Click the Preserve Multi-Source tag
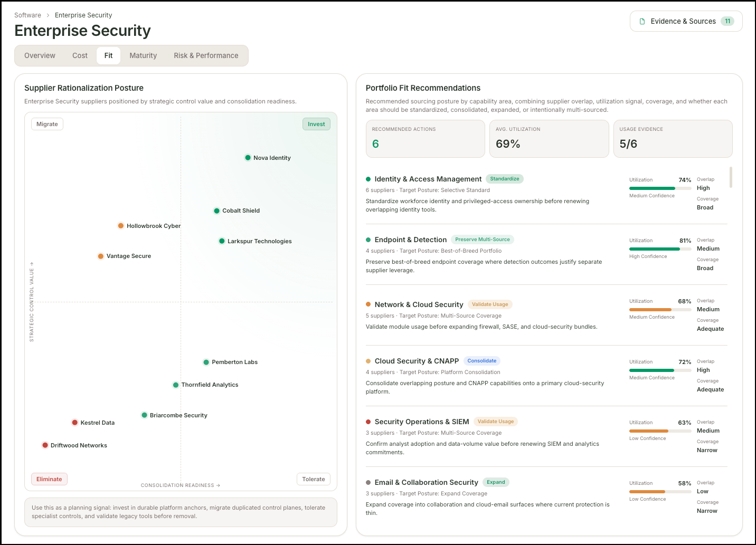Screen dimensions: 756x545 click(483, 240)
